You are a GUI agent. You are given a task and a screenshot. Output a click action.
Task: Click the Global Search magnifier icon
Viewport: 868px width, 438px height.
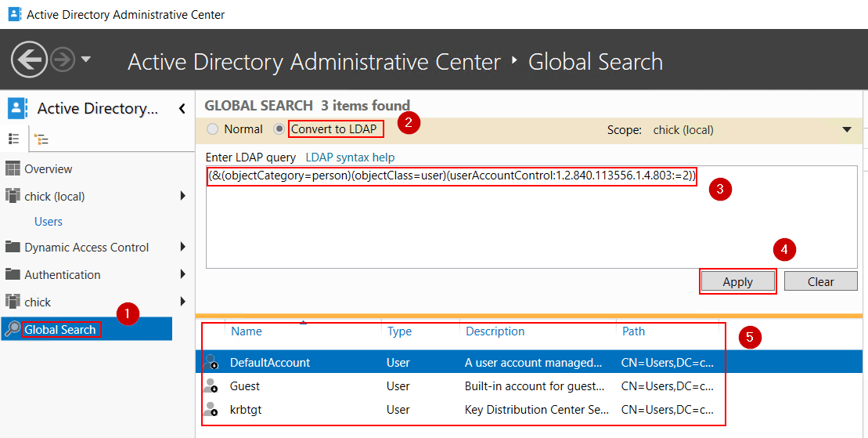[x=13, y=329]
